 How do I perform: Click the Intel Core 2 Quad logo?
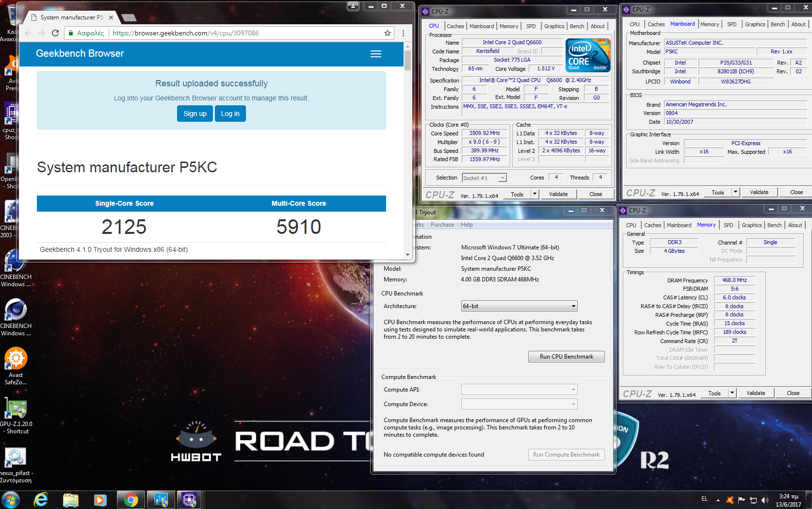click(x=588, y=55)
